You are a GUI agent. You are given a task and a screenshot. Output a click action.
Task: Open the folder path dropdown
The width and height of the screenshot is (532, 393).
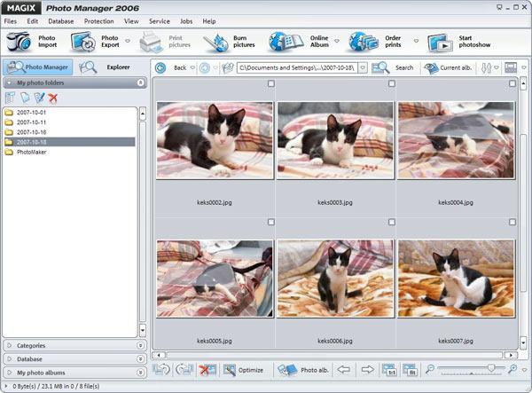363,68
